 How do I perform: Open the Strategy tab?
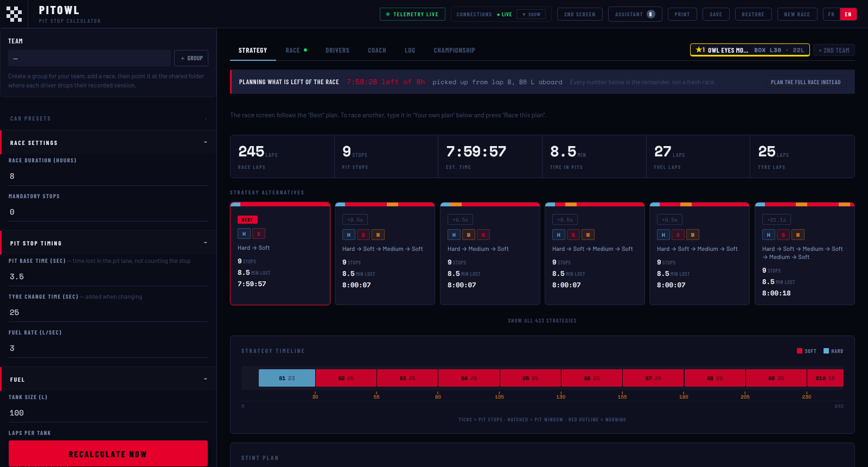point(253,50)
